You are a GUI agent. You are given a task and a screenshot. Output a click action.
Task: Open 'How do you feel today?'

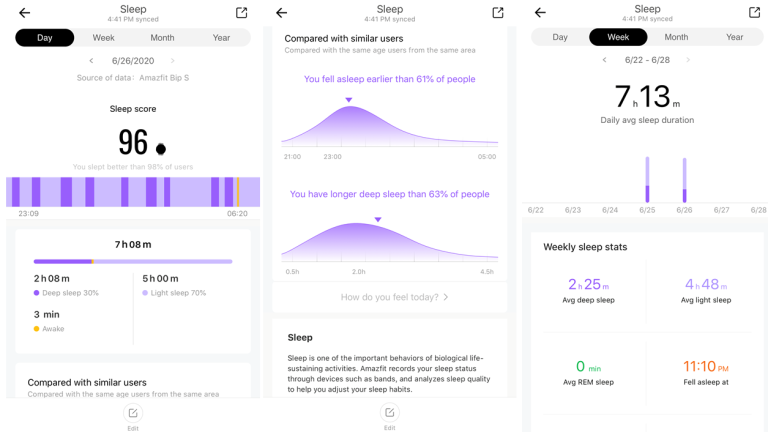[389, 297]
